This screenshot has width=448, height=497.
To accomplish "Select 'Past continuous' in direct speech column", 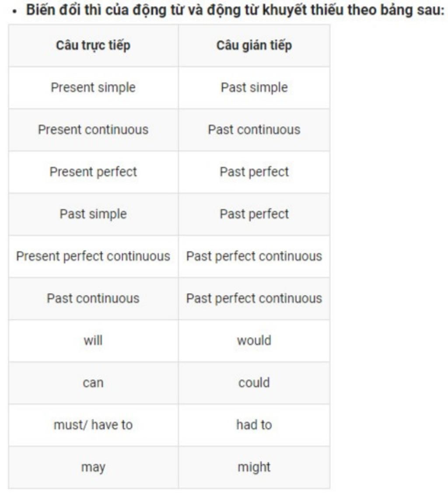I will 93,298.
